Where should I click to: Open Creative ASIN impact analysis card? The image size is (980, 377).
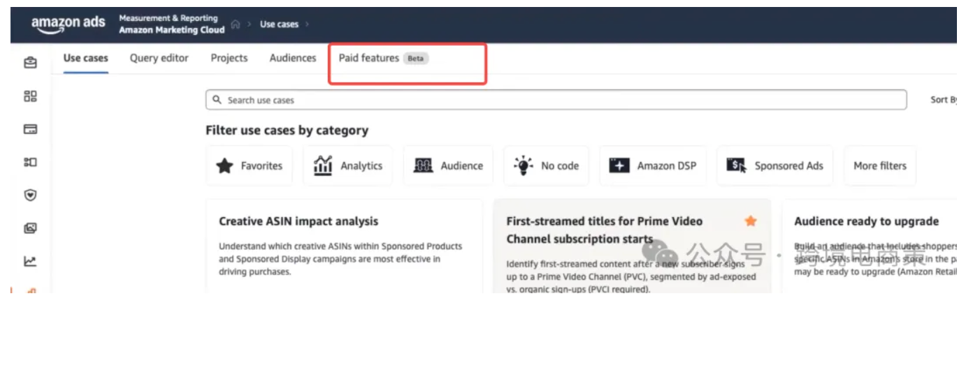point(345,246)
